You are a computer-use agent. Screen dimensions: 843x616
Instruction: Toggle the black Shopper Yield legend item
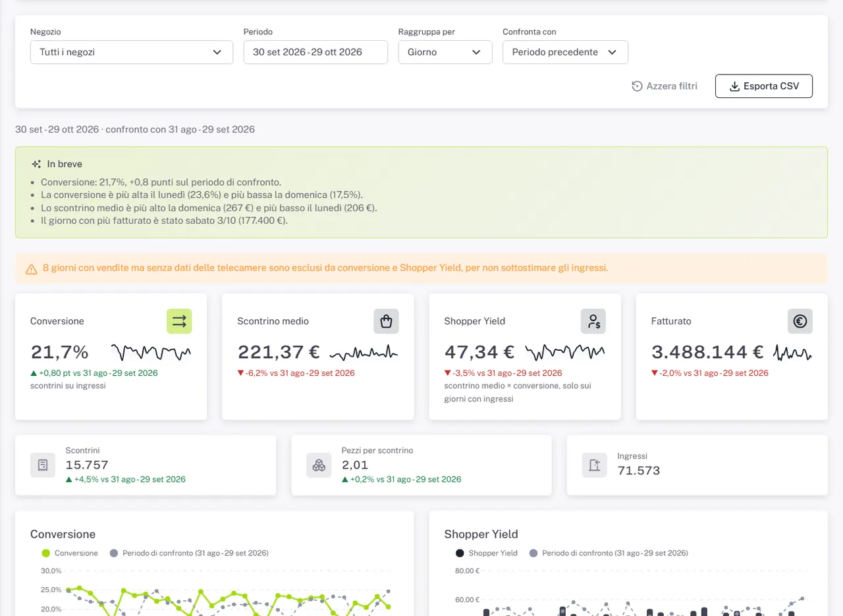(x=487, y=553)
